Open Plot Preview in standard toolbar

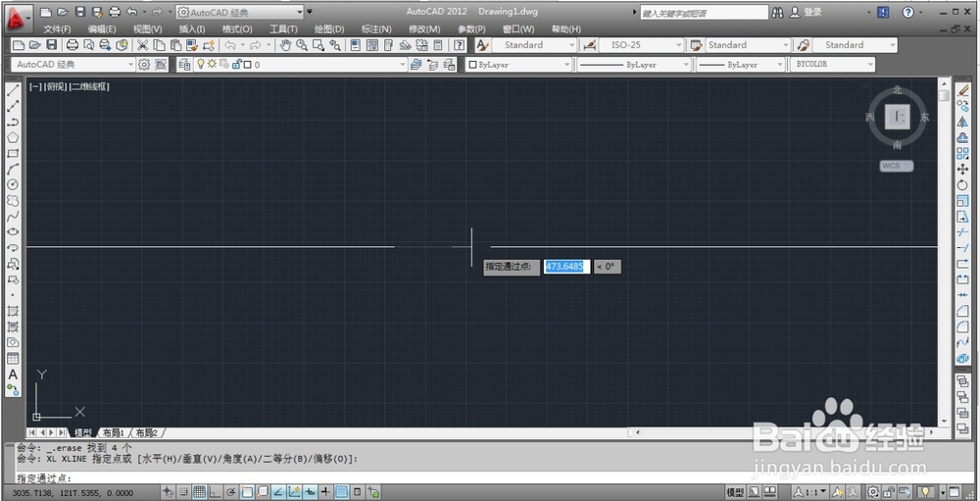[89, 45]
